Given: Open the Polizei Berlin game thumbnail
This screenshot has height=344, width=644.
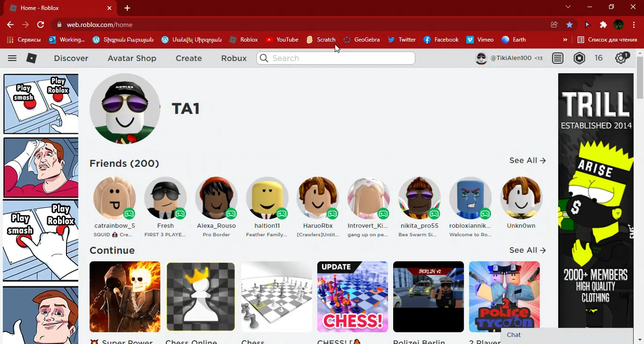Looking at the screenshot, I should pos(428,297).
